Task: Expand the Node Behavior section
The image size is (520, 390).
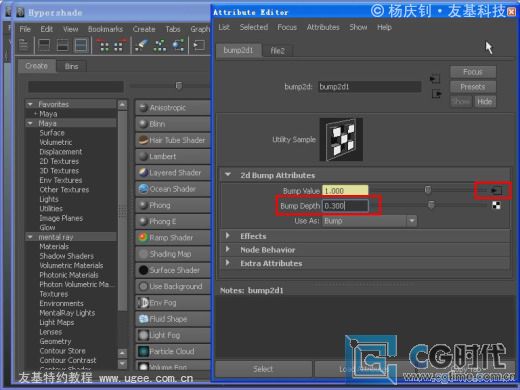Action: point(228,249)
